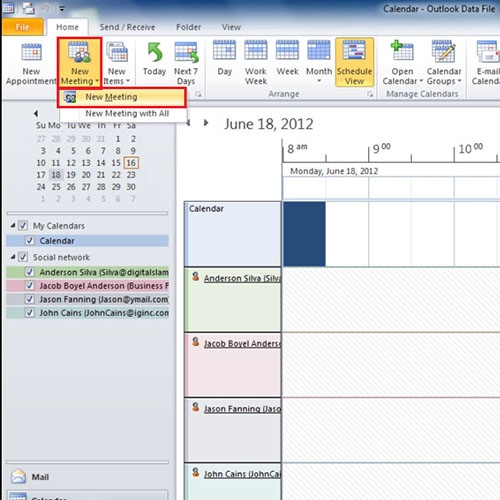Click John Cains contact icon in schedule

(x=196, y=472)
